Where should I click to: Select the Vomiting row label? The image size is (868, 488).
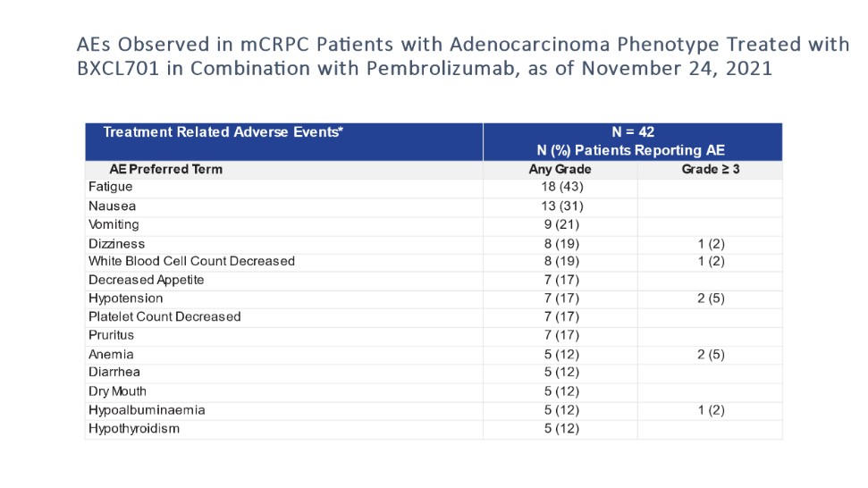click(x=114, y=224)
